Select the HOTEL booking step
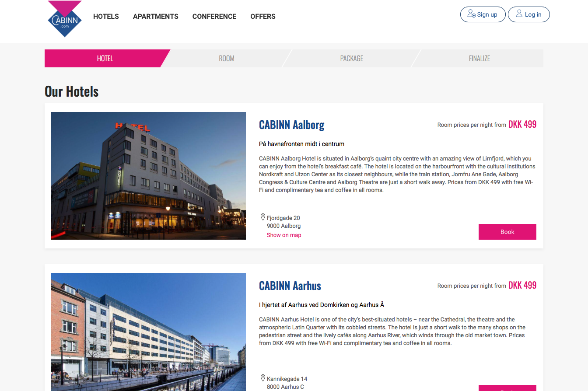This screenshot has width=588, height=391. (105, 58)
